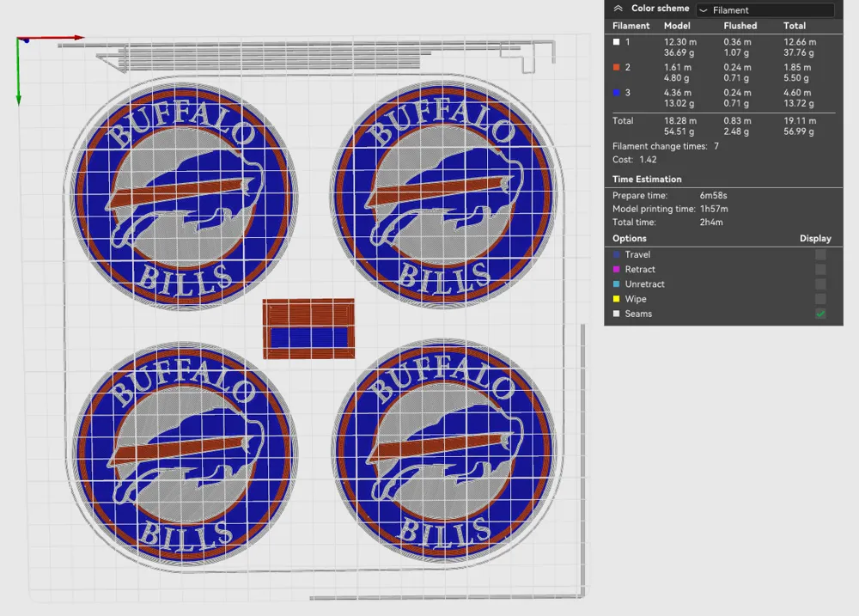Click the white Seams legend icon
This screenshot has width=859, height=616.
pos(615,314)
